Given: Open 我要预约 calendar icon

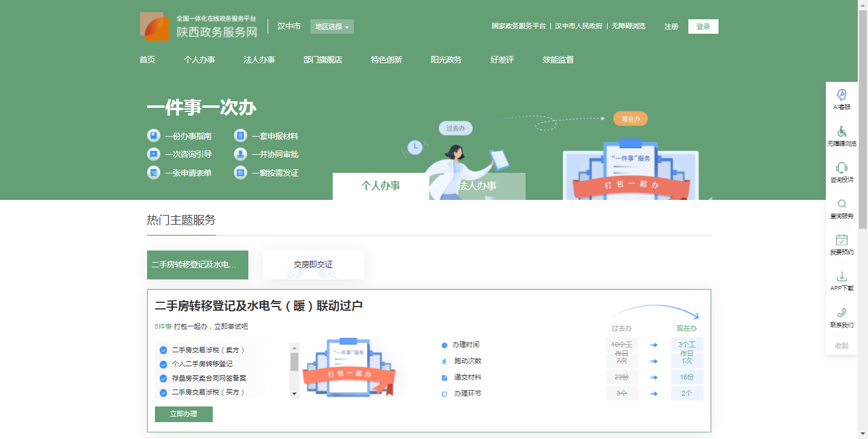Looking at the screenshot, I should (x=841, y=240).
